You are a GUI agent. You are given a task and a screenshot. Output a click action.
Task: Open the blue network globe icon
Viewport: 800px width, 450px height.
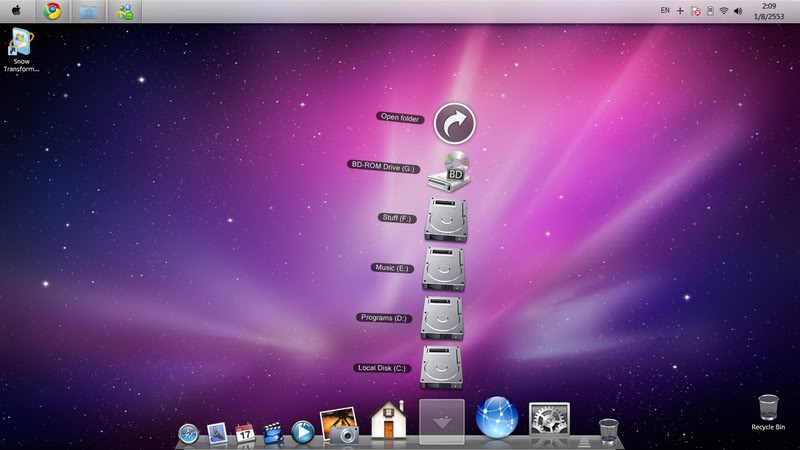coord(497,417)
